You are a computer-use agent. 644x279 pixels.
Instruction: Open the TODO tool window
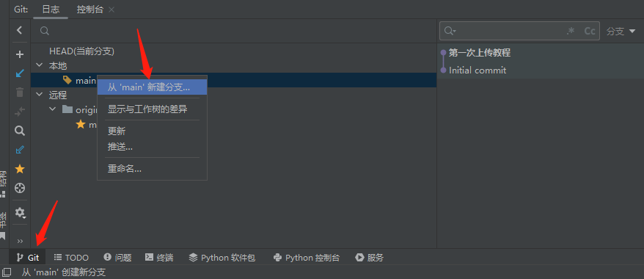click(71, 258)
